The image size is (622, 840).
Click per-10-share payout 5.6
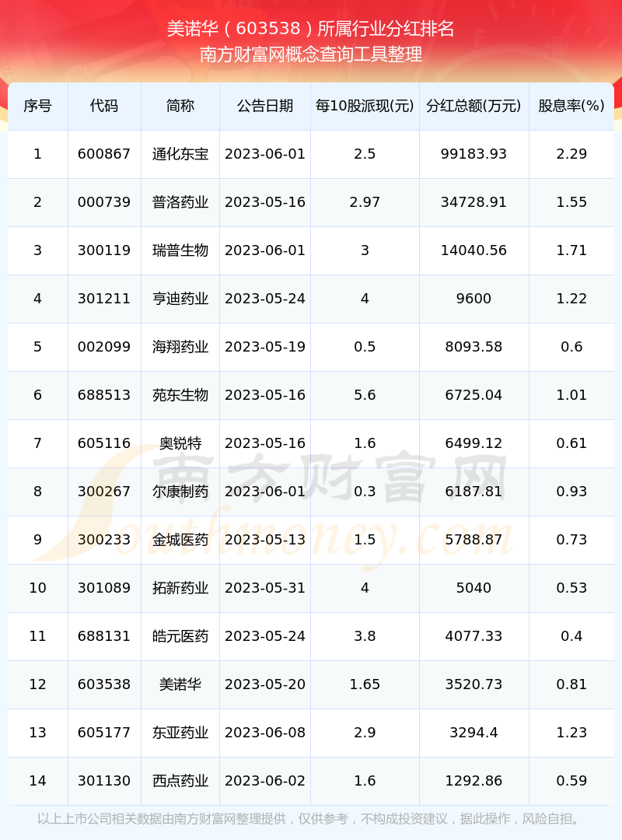365,395
